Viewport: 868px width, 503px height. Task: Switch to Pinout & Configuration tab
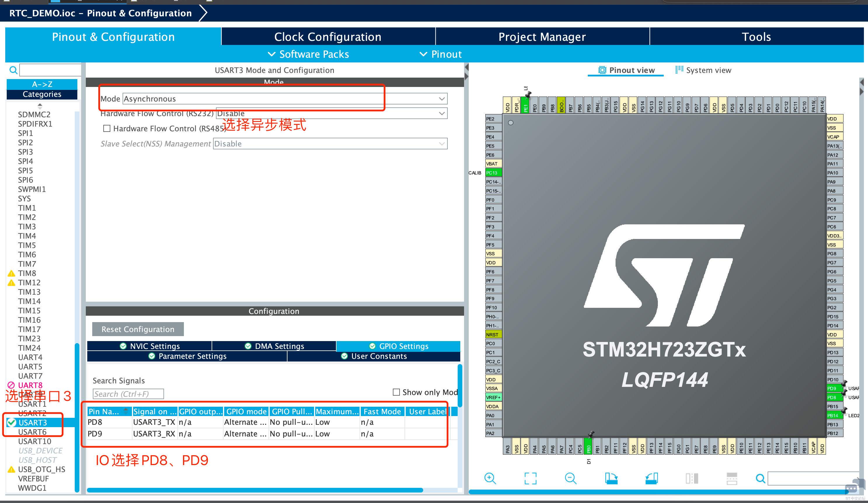coord(113,36)
